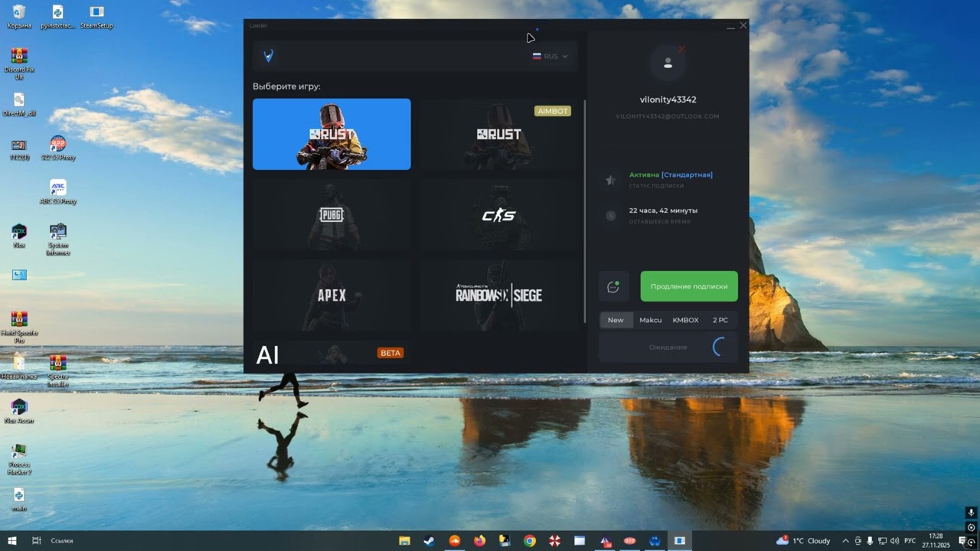The height and width of the screenshot is (551, 980).
Task: Open the RUS language dropdown
Action: [x=550, y=56]
